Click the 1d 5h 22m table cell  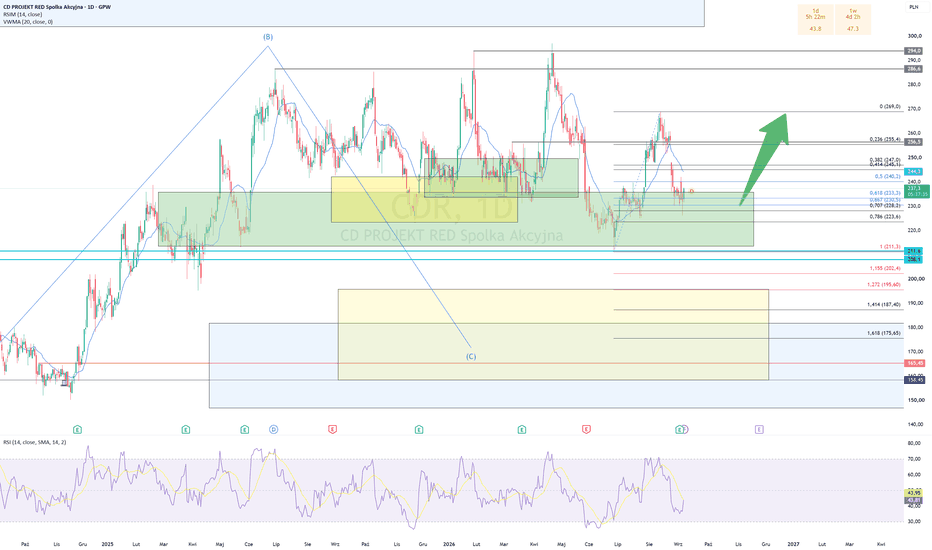pos(816,18)
